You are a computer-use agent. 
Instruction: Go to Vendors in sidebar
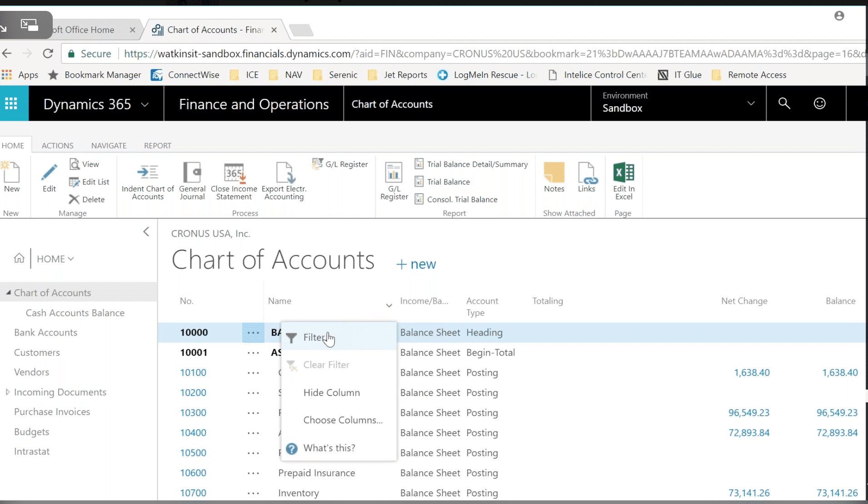coord(31,372)
